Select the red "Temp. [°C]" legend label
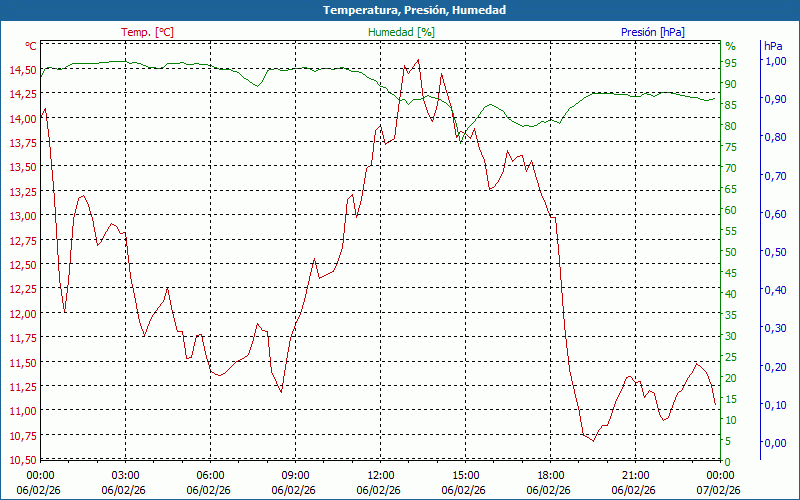Viewport: 800px width, 500px height. point(147,32)
